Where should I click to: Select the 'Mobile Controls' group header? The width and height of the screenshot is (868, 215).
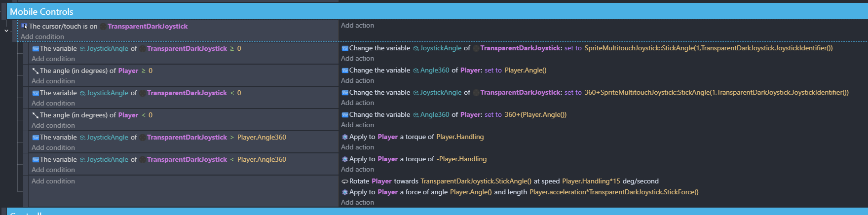[x=41, y=11]
